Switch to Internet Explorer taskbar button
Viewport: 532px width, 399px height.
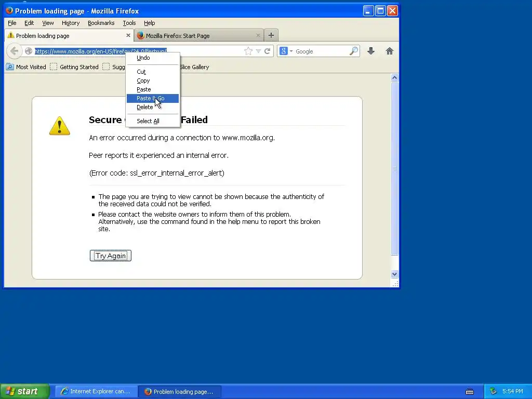(x=96, y=391)
